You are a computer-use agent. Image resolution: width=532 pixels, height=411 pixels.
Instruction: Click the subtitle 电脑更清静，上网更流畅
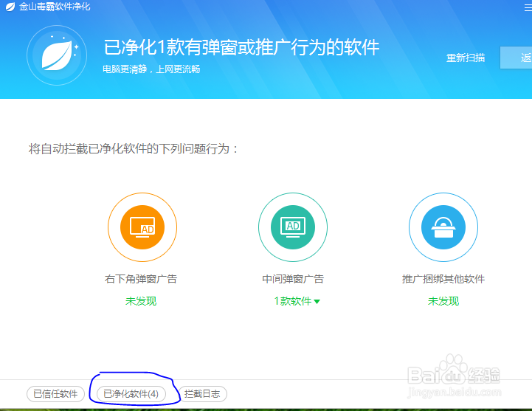(151, 69)
